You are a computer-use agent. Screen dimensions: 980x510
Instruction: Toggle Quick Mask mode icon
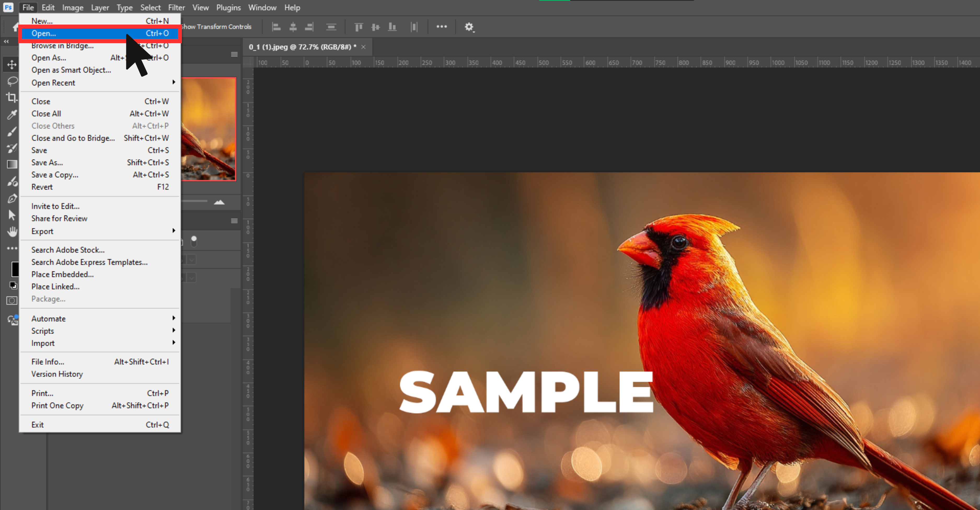pyautogui.click(x=12, y=301)
